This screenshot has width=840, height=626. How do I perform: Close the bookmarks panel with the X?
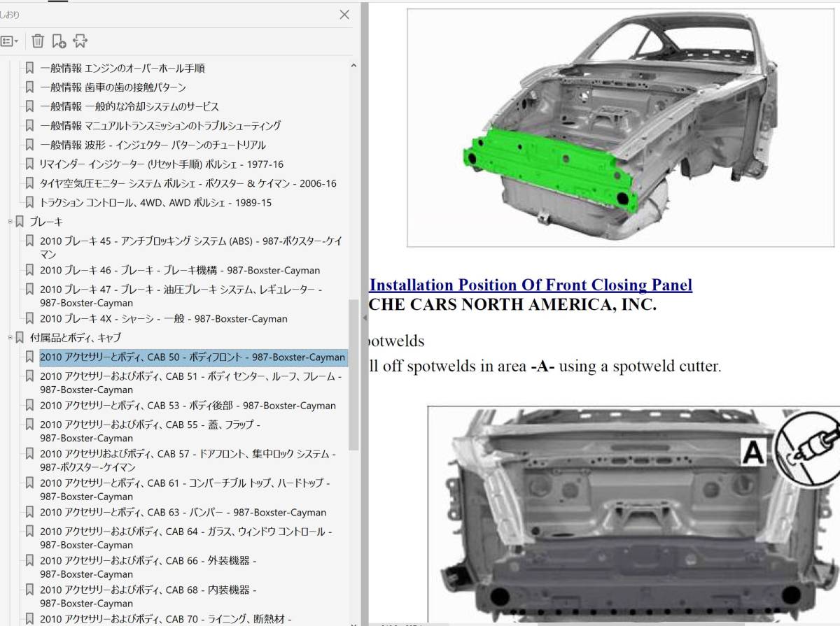click(344, 15)
